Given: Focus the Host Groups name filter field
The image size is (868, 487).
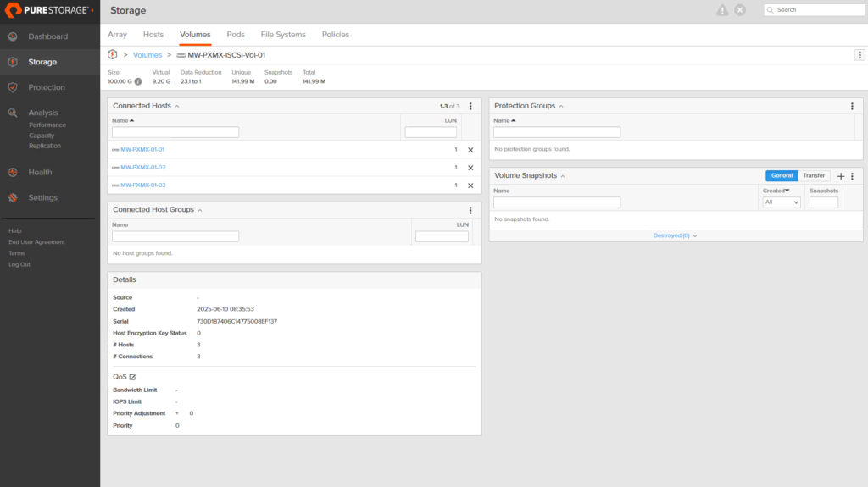Looking at the screenshot, I should (x=175, y=236).
